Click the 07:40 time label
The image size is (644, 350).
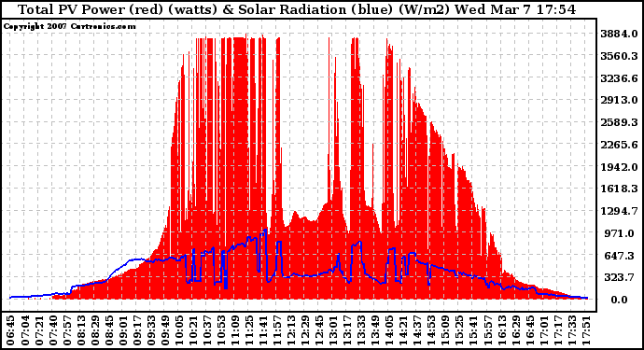point(53,330)
